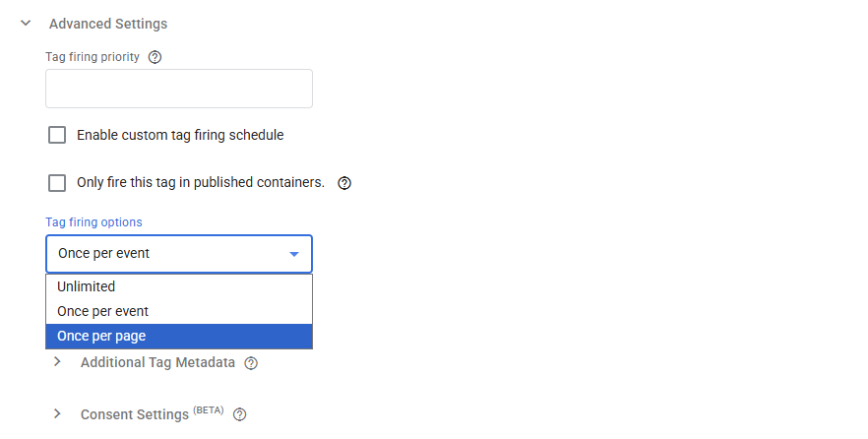This screenshot has width=868, height=439.
Task: Check the published containers only checkbox
Action: 57,183
